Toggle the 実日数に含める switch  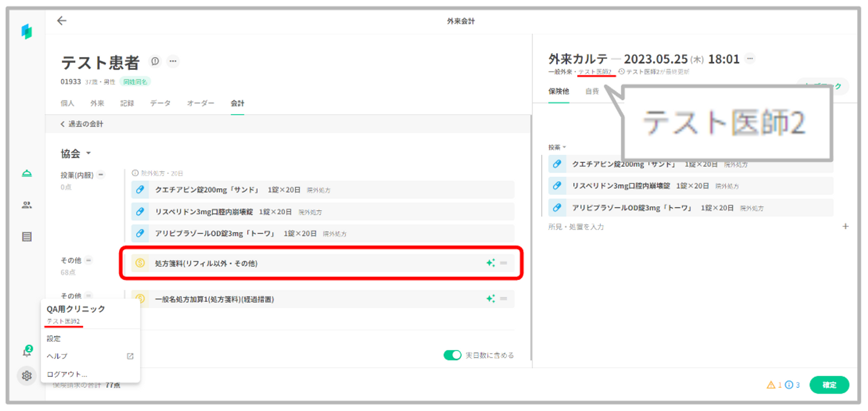[x=452, y=355]
